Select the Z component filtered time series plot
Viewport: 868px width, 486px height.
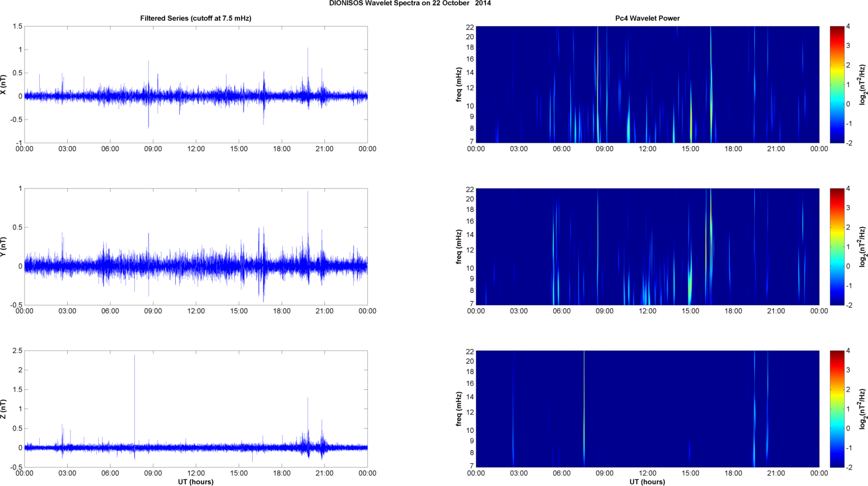coord(196,409)
